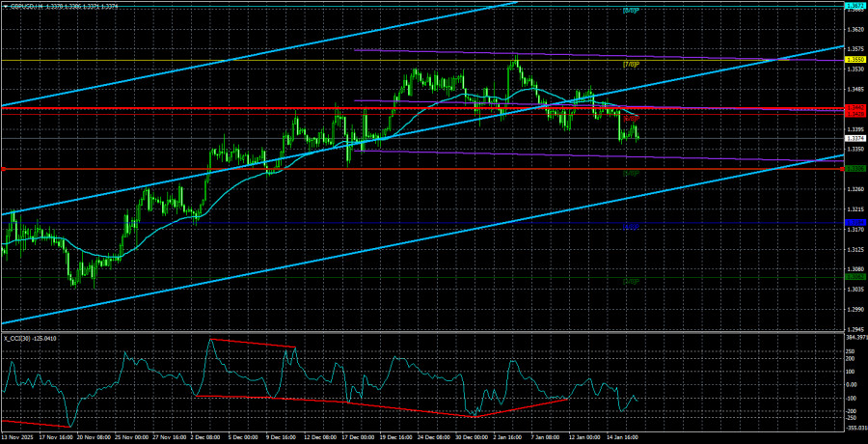Select the [8/8]P Murray level label
The image size is (868, 444).
pyautogui.click(x=630, y=11)
